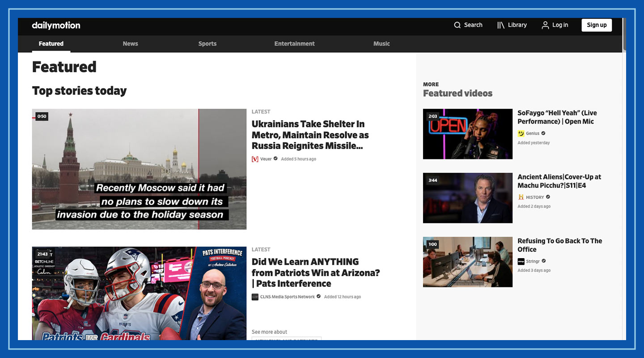The image size is (644, 358).
Task: Click the Search magnifier icon
Action: 457,25
